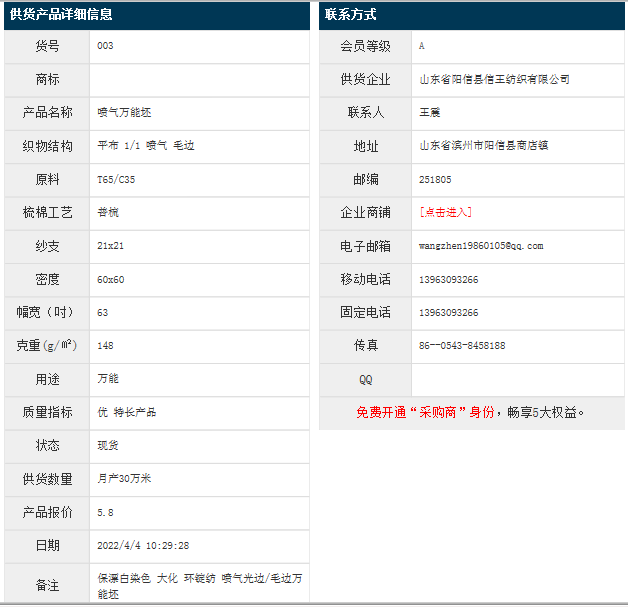Viewport: 628px width, 607px height.
Task: Click the empty 商标 value cell
Action: 199,79
